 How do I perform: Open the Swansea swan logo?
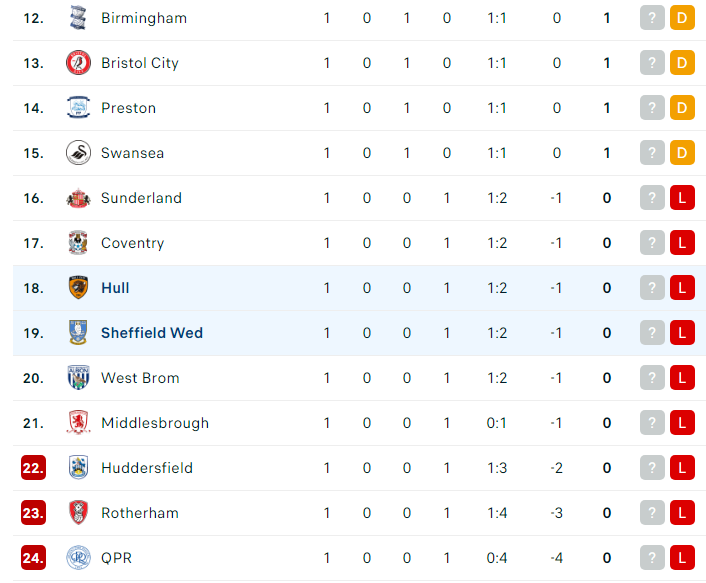coord(78,153)
